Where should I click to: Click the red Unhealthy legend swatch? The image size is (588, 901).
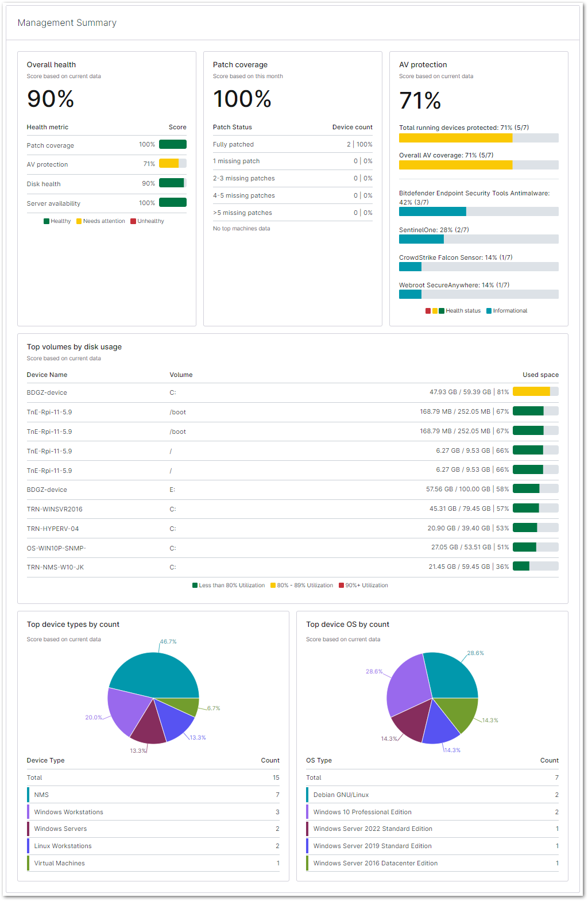tap(133, 221)
